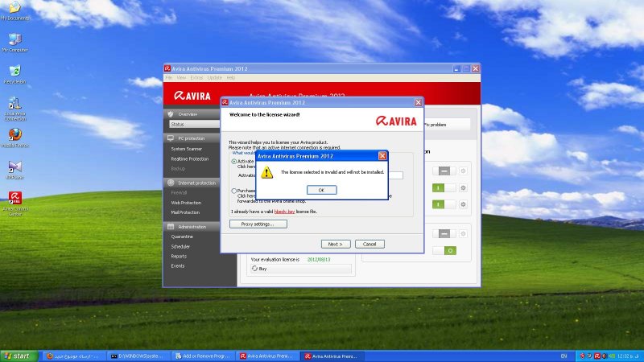This screenshot has width=644, height=362.
Task: Select the Activate product radio button
Action: click(233, 162)
